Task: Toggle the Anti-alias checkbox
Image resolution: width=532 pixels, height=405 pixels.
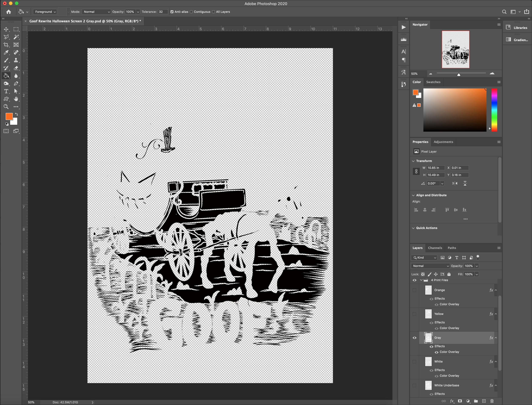Action: point(172,12)
